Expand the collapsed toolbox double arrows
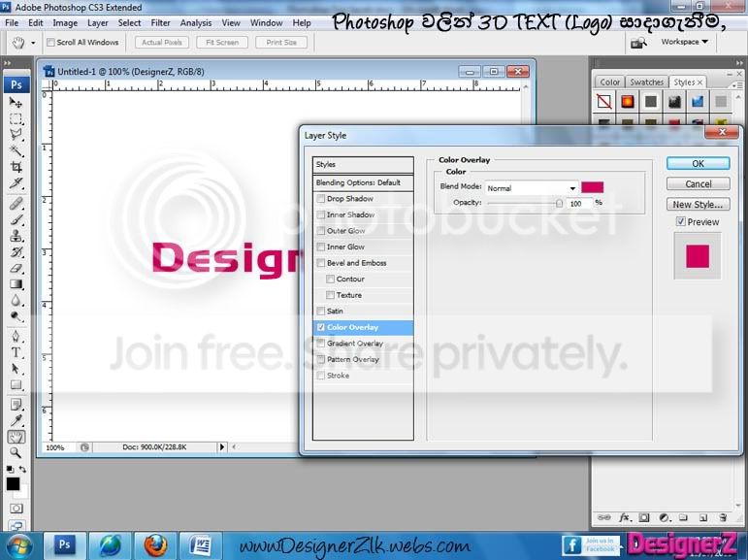The height and width of the screenshot is (560, 748). point(8,63)
